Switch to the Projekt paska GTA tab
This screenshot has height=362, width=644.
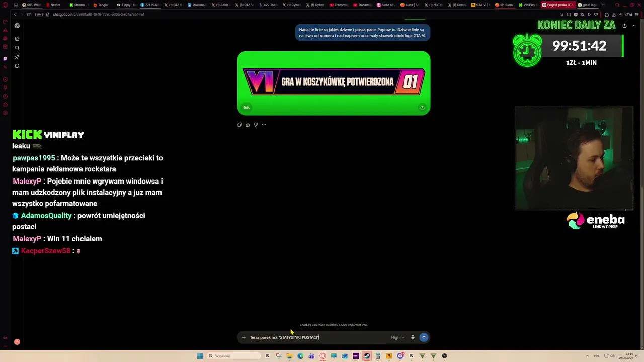[x=558, y=5]
